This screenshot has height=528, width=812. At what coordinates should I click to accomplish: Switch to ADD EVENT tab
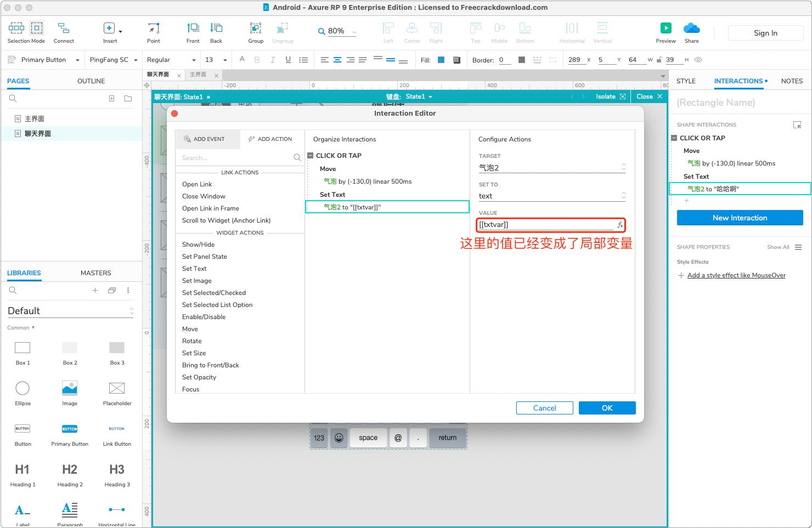click(x=207, y=139)
